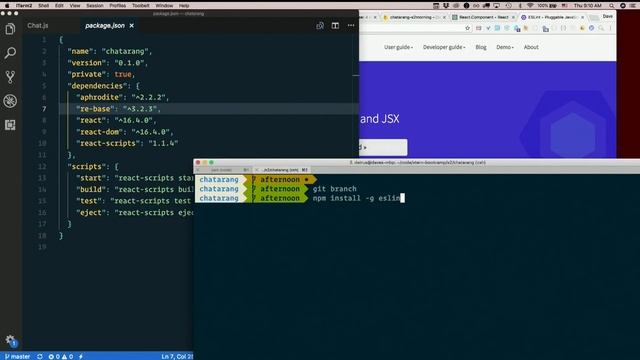
Task: Close the ESLint browser tab
Action: point(582,17)
